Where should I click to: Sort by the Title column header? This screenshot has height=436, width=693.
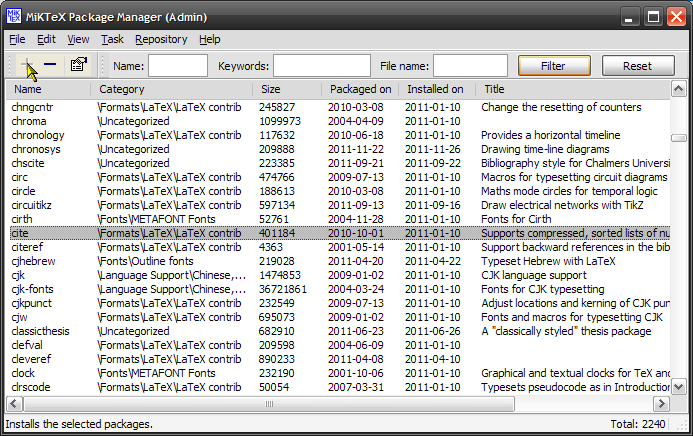[x=573, y=89]
